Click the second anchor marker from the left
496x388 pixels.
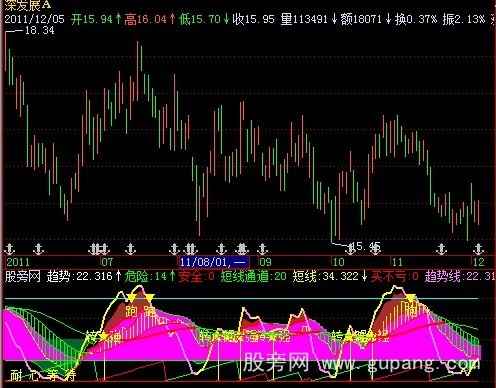tap(39, 249)
